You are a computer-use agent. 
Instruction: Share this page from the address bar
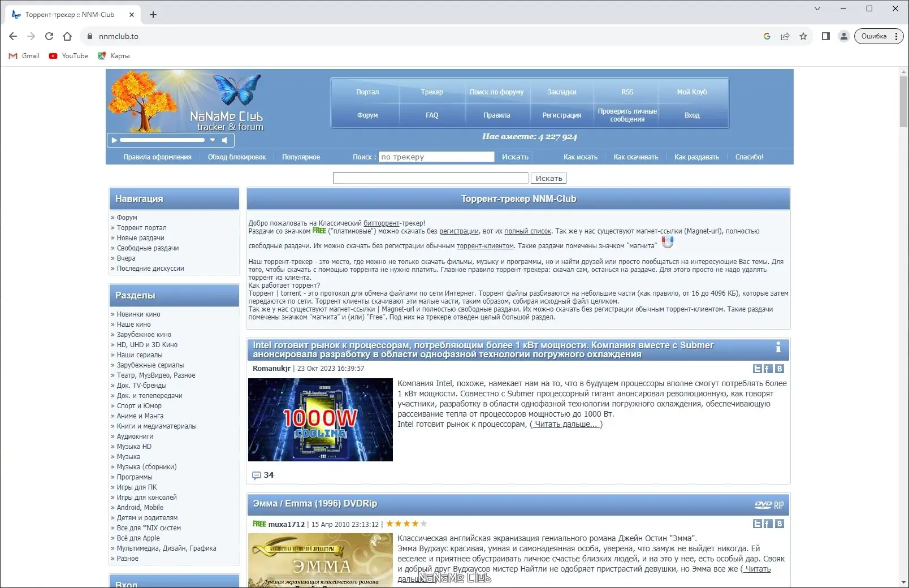(x=785, y=36)
